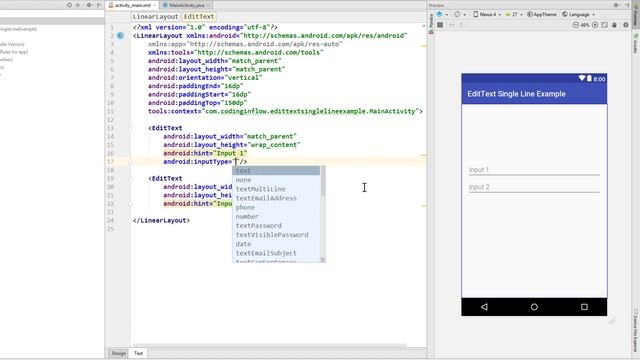The height and width of the screenshot is (360, 640).
Task: Switch to the Design view tab
Action: [x=119, y=353]
